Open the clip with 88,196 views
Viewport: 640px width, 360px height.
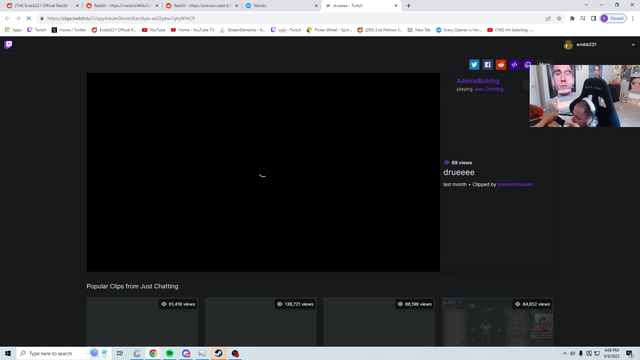point(379,322)
